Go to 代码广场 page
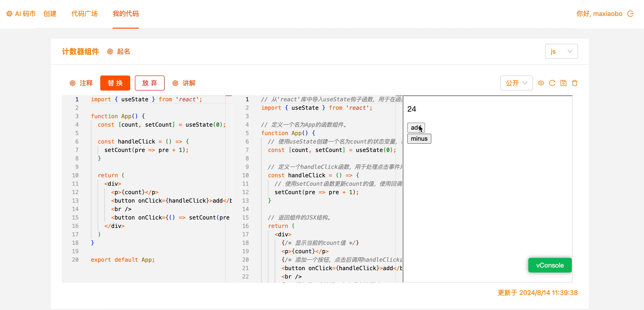The width and height of the screenshot is (644, 310). [84, 14]
